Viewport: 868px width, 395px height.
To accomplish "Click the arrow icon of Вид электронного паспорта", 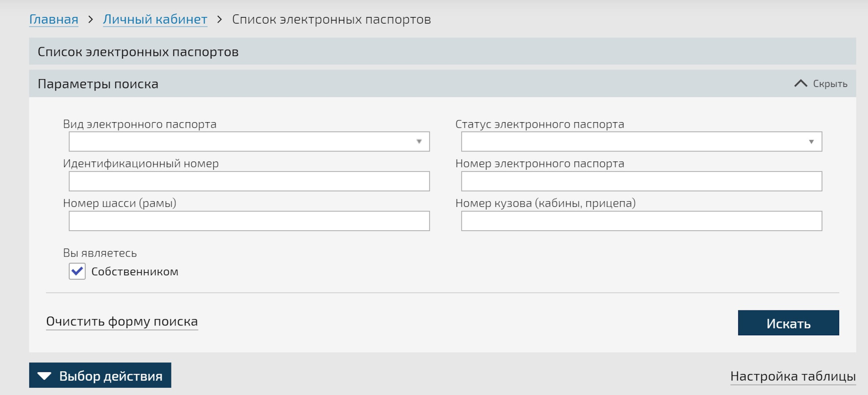I will (x=419, y=142).
